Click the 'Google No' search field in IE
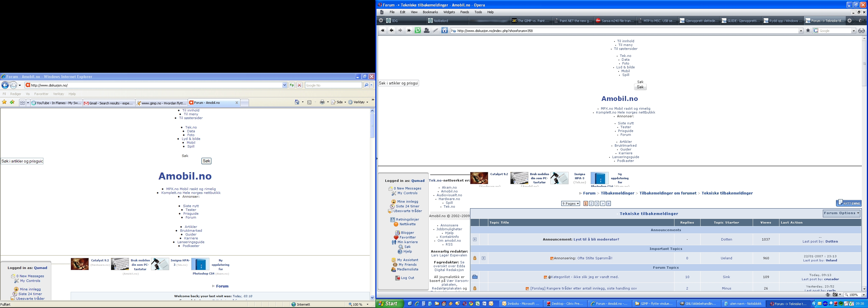868x308 pixels. tap(333, 85)
